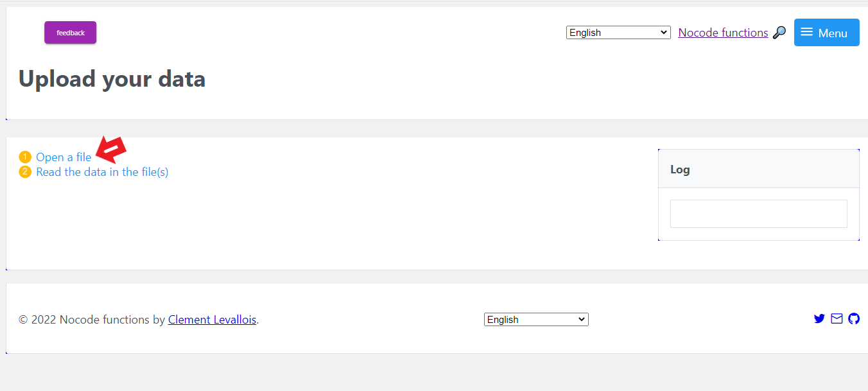The width and height of the screenshot is (868, 391).
Task: Click the hamburger icon on the Menu button
Action: [x=806, y=32]
